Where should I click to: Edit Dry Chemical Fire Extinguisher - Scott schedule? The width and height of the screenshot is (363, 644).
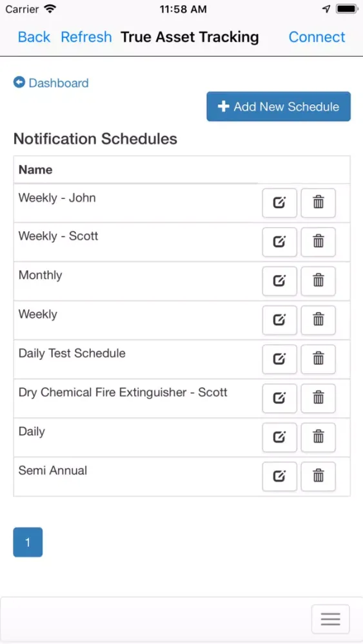(x=280, y=399)
